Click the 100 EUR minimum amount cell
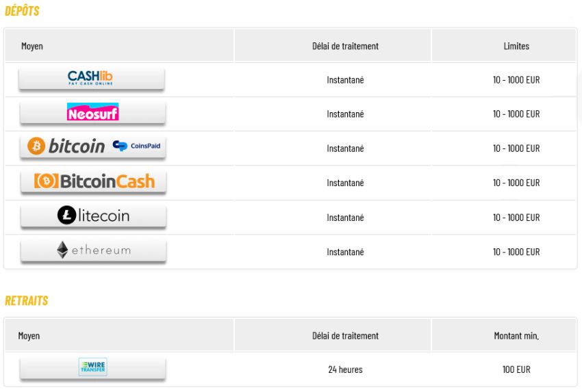Image resolution: width=582 pixels, height=392 pixels. 516,369
